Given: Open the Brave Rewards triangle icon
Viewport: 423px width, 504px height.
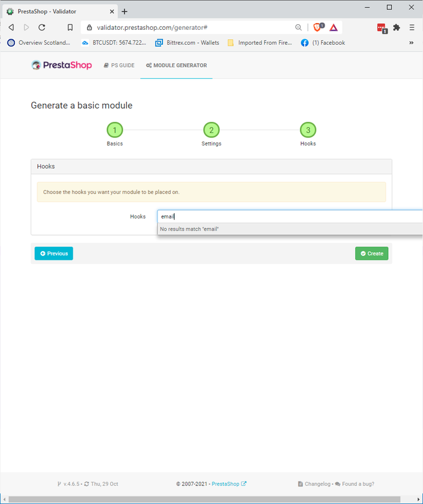Looking at the screenshot, I should tap(333, 27).
